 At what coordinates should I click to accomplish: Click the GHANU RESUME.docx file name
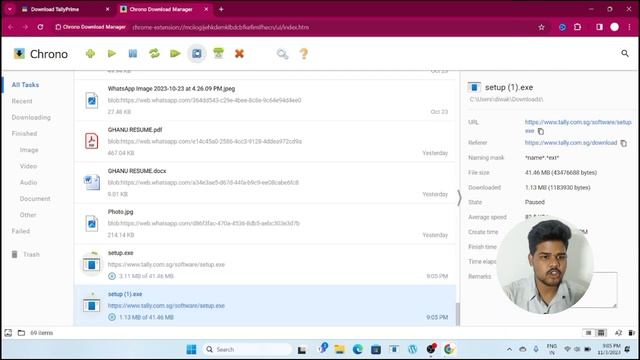click(137, 171)
